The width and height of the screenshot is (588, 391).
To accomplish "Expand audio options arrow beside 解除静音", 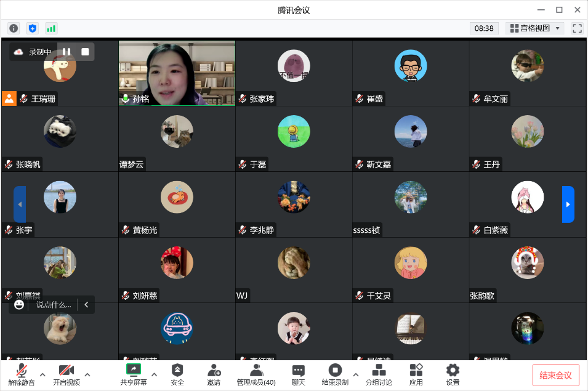I will pyautogui.click(x=42, y=374).
